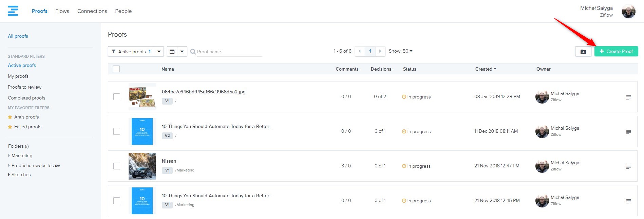Open row menu for Nissan proof

(628, 166)
